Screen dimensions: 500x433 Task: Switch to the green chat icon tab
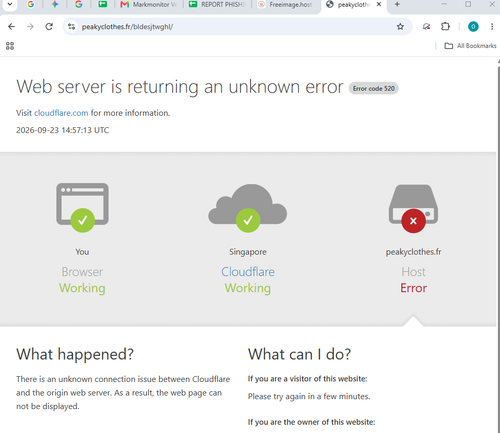tap(103, 5)
